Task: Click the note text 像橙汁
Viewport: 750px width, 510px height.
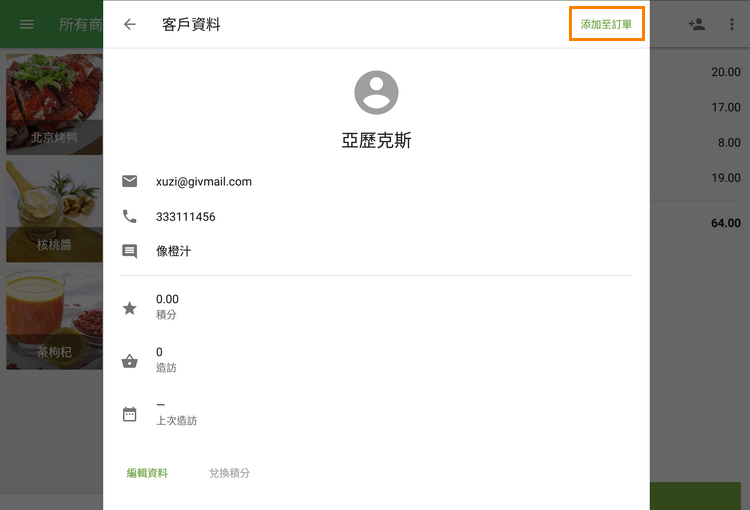Action: click(173, 251)
